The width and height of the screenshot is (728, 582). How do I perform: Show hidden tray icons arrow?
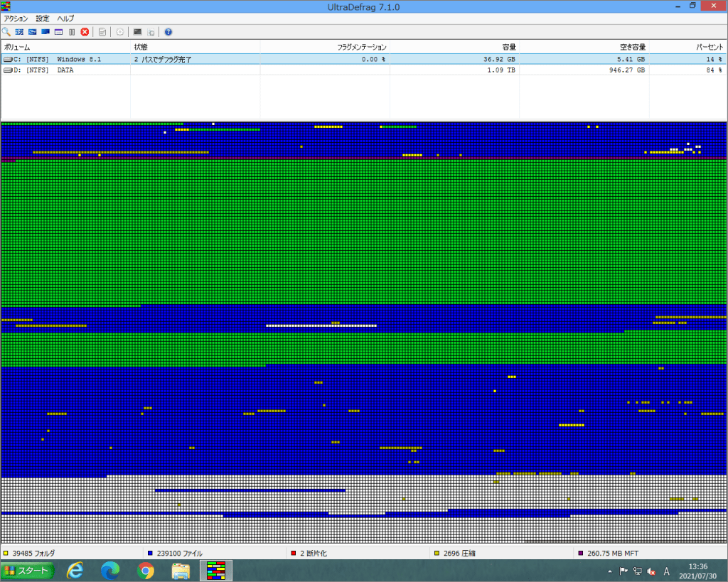(609, 571)
